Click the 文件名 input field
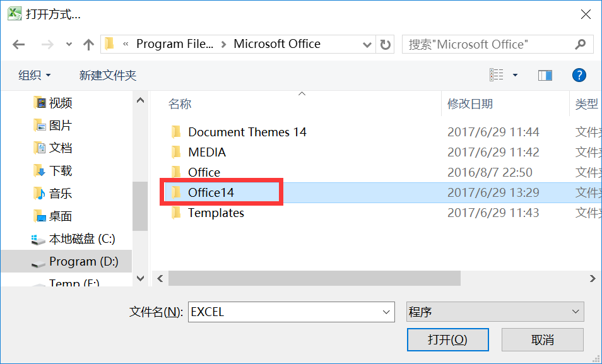602x364 pixels. tap(291, 312)
